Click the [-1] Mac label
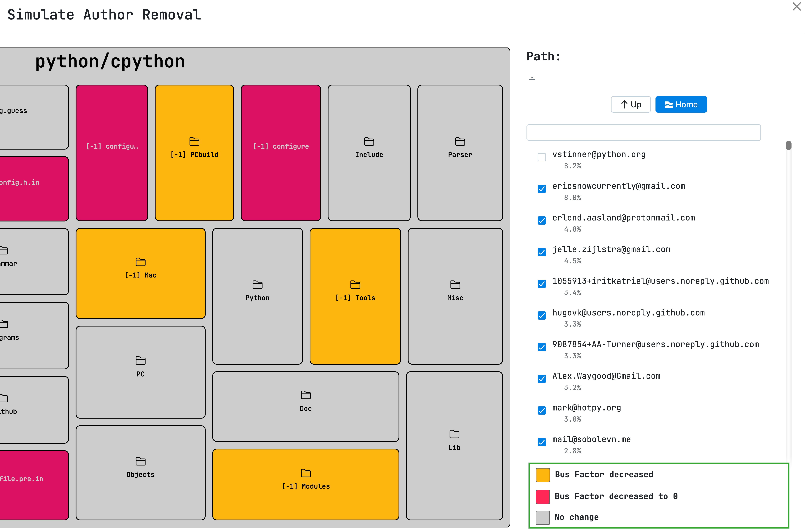 (x=140, y=275)
